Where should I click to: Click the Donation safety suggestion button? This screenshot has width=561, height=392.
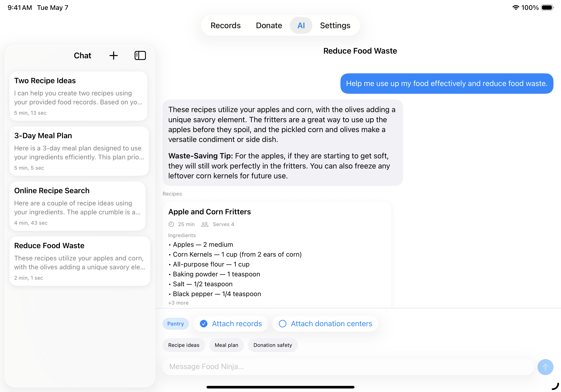tap(273, 345)
